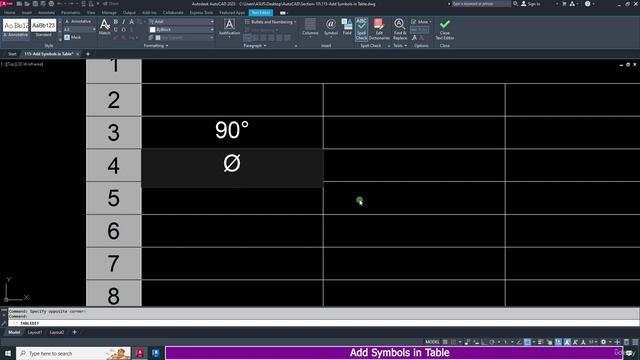The height and width of the screenshot is (360, 640).
Task: Click table row header 7
Action: (x=114, y=263)
